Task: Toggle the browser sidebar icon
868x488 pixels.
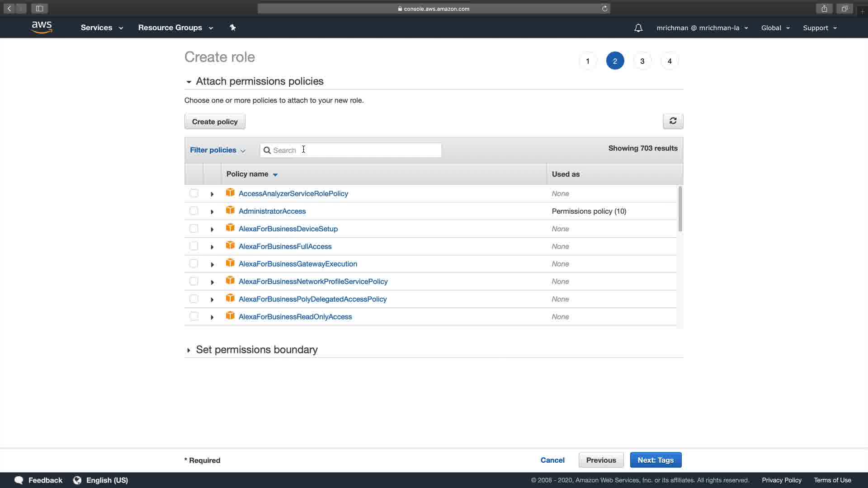Action: point(39,9)
